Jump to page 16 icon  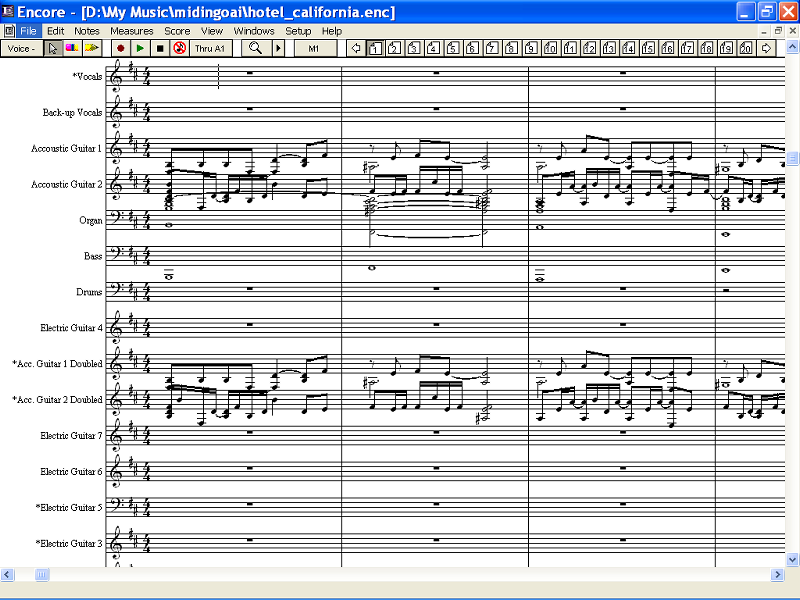pyautogui.click(x=667, y=48)
